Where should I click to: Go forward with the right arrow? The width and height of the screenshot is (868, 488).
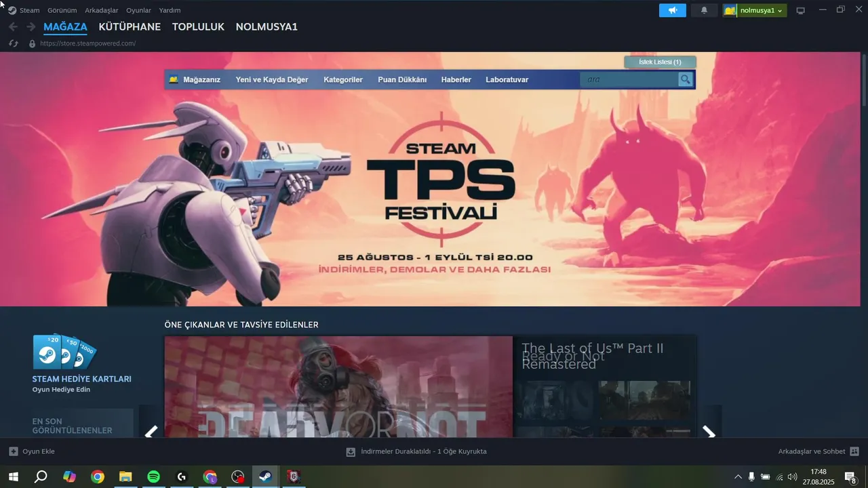tap(31, 26)
